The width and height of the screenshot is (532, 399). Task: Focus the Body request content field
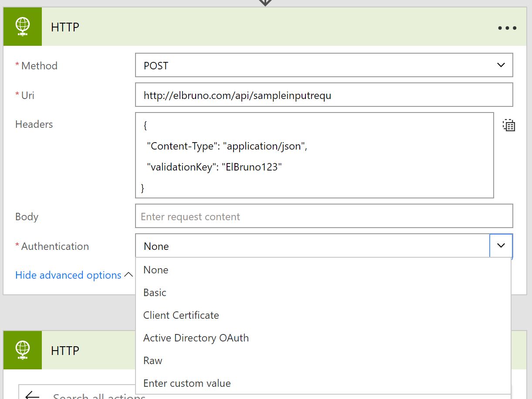tap(324, 216)
